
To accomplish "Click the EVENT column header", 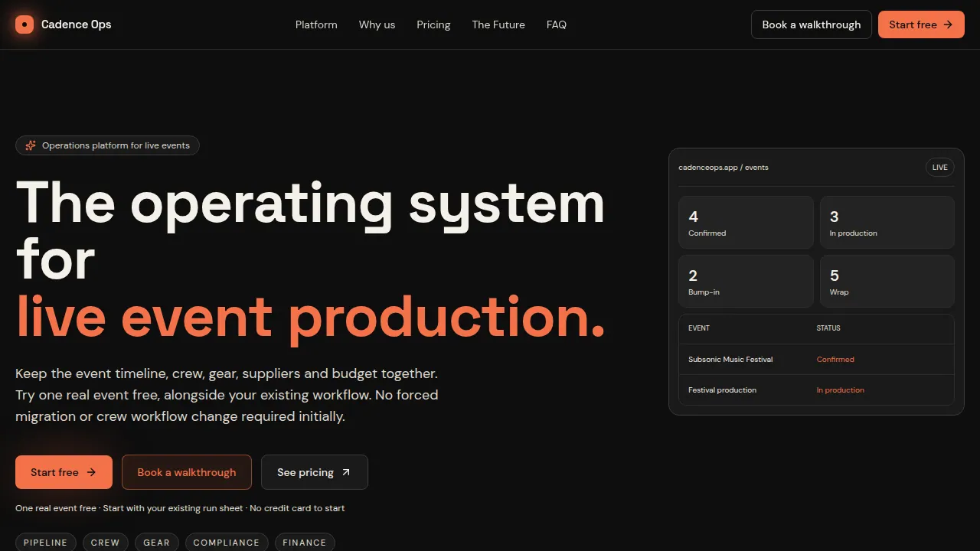I will click(x=699, y=328).
